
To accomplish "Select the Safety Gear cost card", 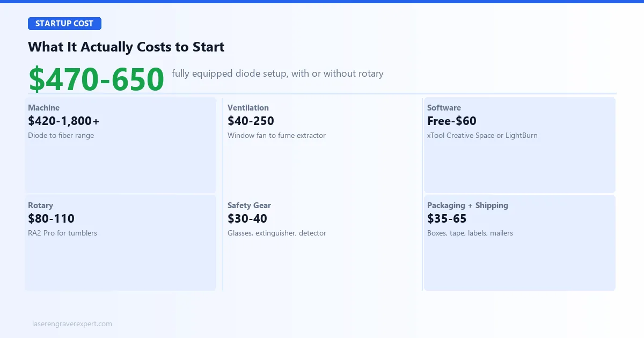I will click(322, 243).
